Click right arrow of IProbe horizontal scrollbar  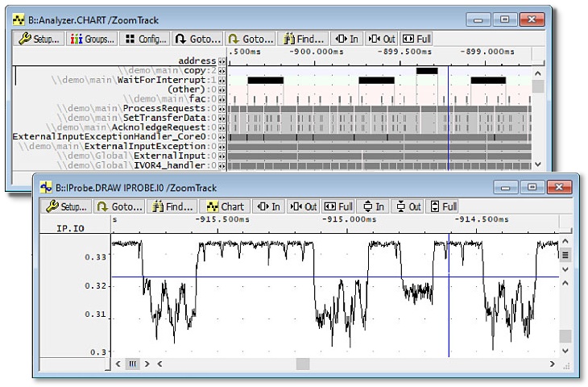(552, 364)
